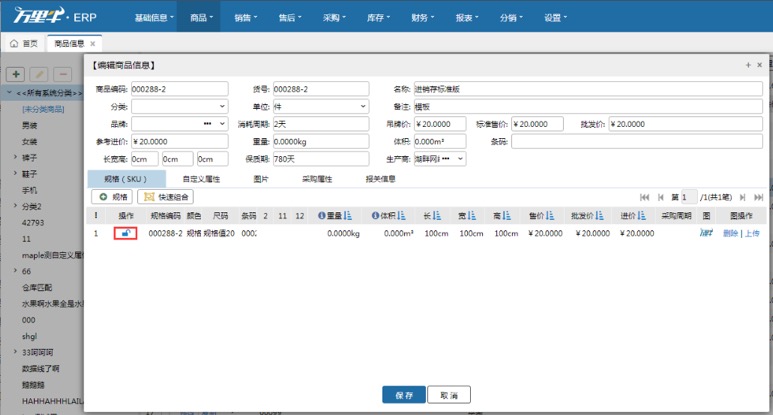Expand the 分类2 tree node

click(x=15, y=206)
